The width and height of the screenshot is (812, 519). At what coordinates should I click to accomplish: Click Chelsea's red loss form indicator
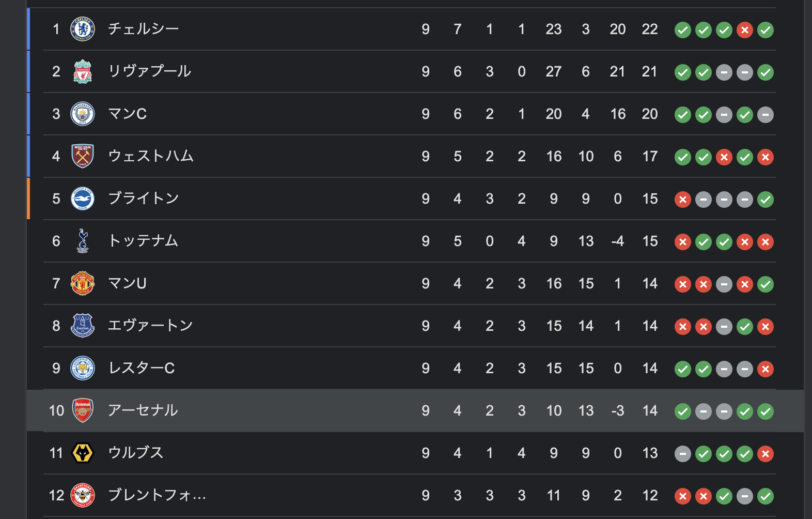(745, 30)
